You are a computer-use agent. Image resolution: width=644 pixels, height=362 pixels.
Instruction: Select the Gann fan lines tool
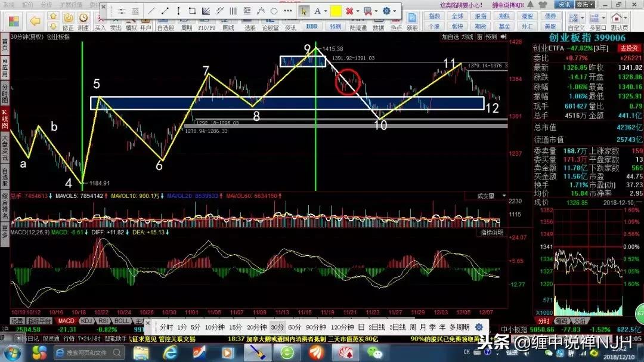206,11
